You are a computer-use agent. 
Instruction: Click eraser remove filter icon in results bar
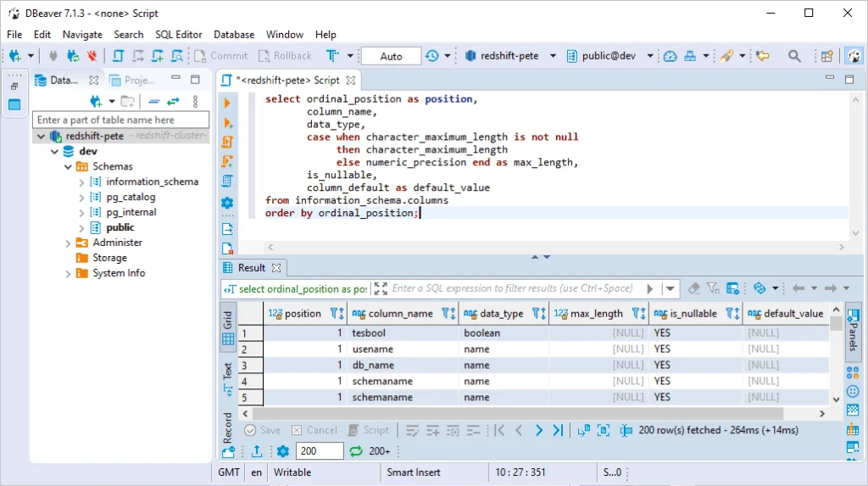click(x=693, y=288)
